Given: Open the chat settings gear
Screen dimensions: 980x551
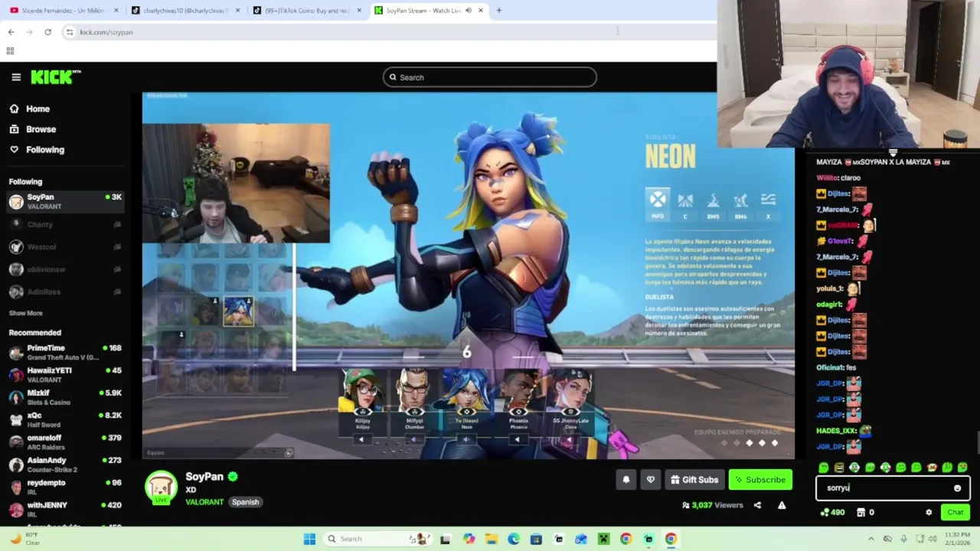Looking at the screenshot, I should (929, 513).
